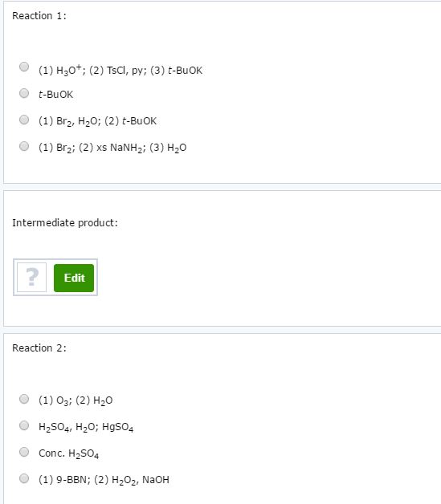Click the question mark structure placeholder
The height and width of the screenshot is (504, 441).
32,277
